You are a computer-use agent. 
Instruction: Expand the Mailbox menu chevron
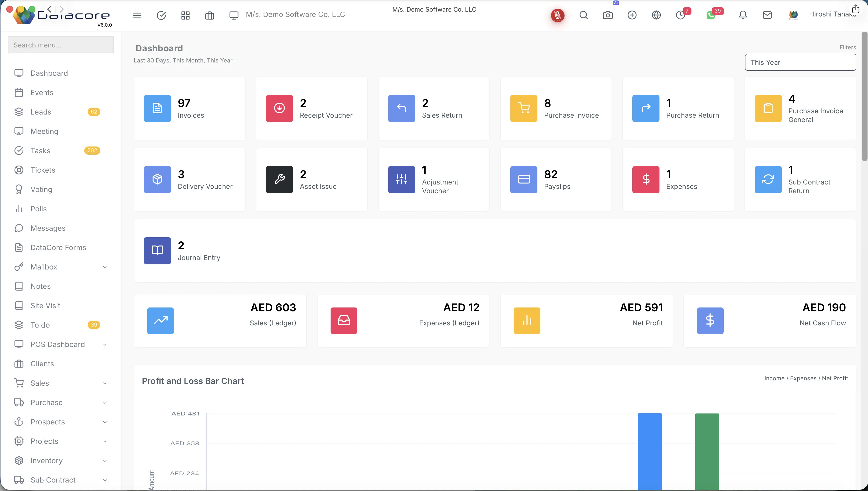pyautogui.click(x=105, y=267)
